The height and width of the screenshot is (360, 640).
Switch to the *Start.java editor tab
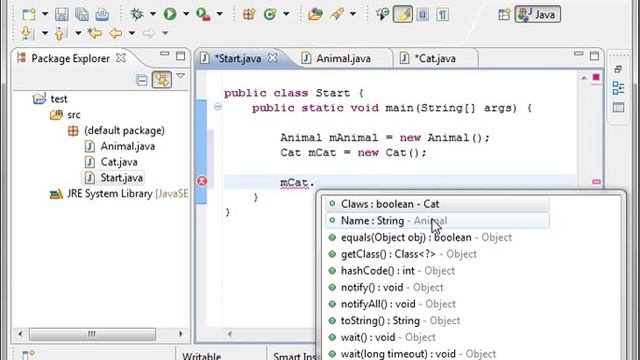238,58
